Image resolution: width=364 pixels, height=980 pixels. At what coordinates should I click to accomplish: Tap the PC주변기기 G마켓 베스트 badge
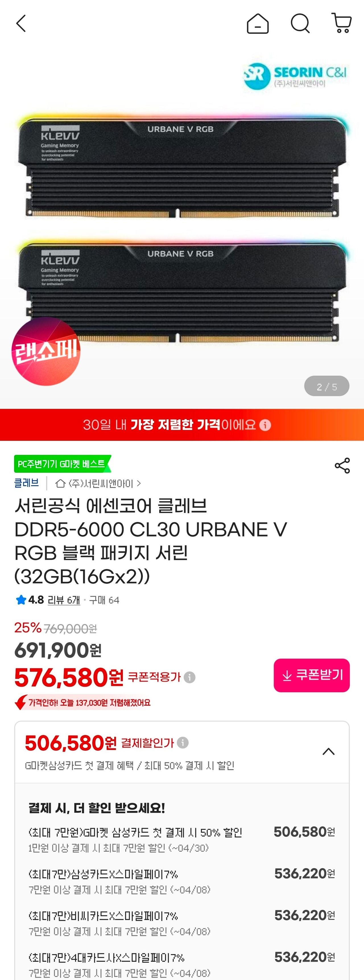coord(63,464)
